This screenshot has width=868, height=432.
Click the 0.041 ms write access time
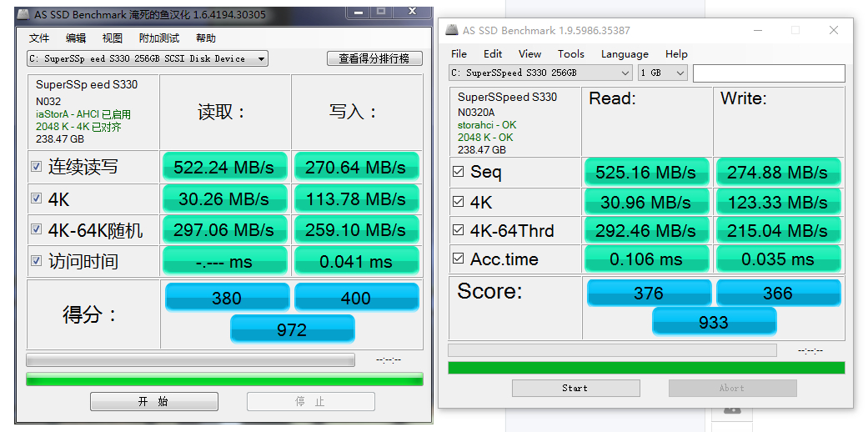tap(356, 261)
